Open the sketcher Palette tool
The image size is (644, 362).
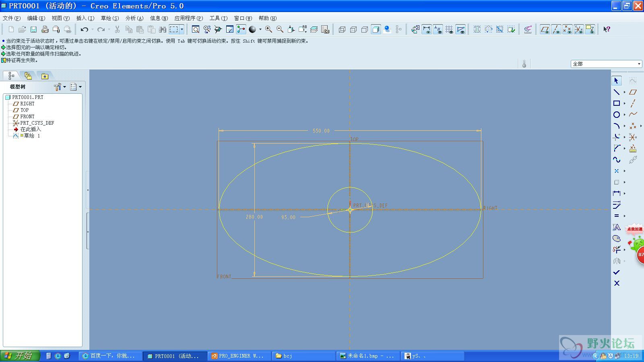click(616, 239)
